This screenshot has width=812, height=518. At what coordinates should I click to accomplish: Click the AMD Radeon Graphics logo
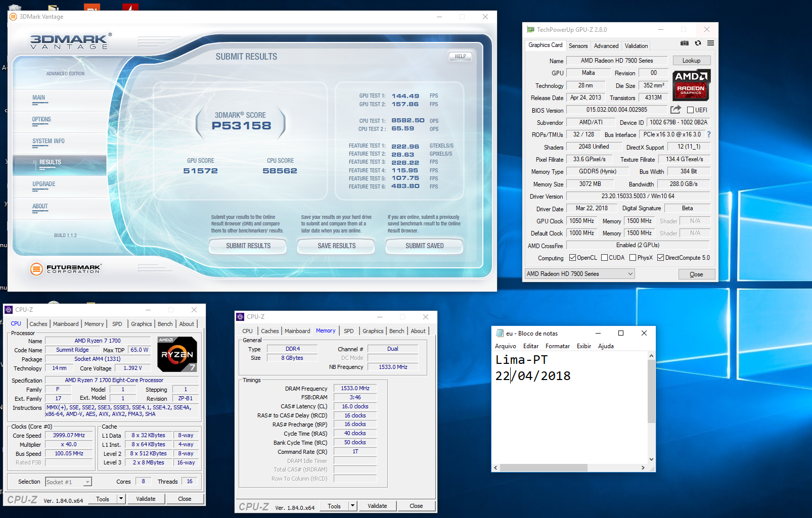691,85
